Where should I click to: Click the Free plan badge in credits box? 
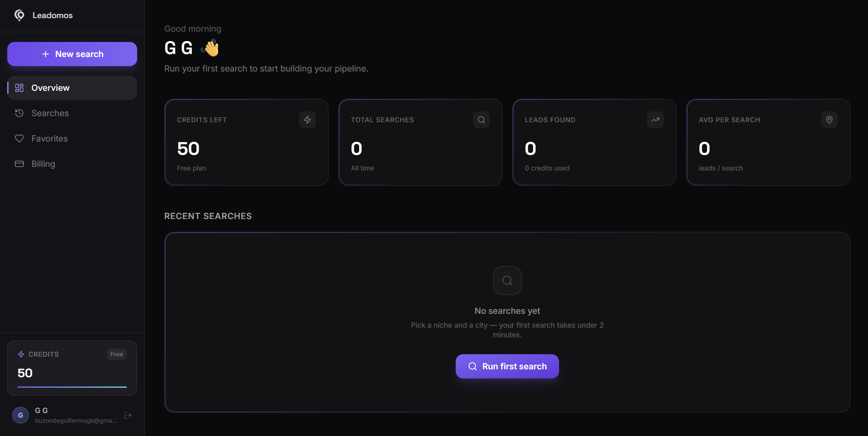[117, 354]
